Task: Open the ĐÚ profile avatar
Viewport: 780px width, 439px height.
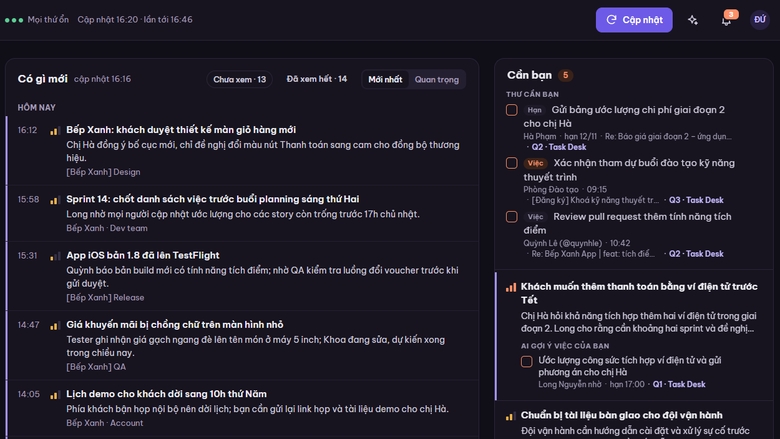Action: tap(760, 20)
